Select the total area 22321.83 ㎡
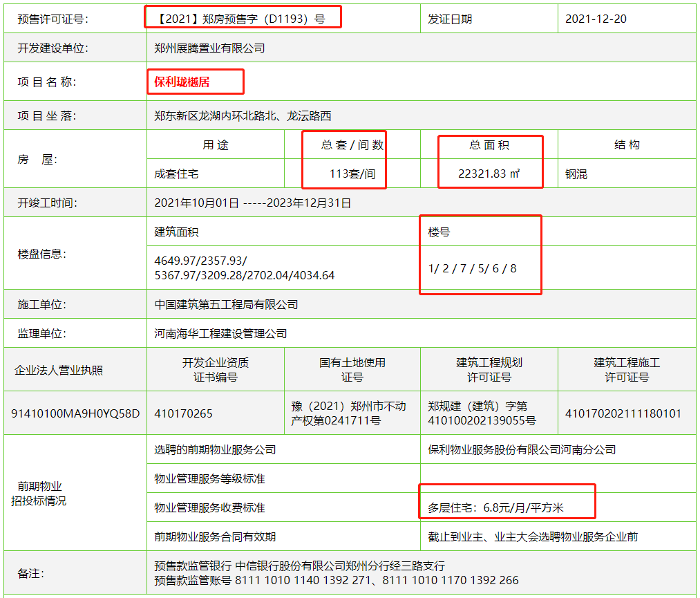Image resolution: width=700 pixels, height=598 pixels. (x=489, y=174)
